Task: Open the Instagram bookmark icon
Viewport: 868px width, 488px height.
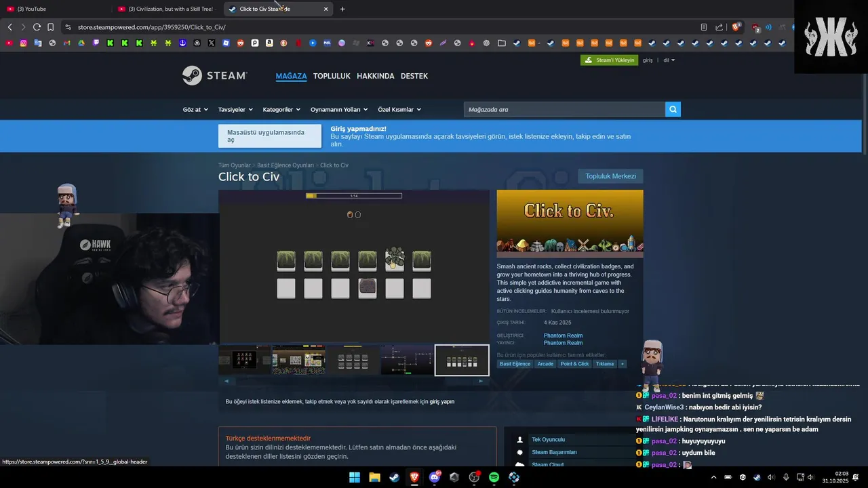Action: point(24,43)
